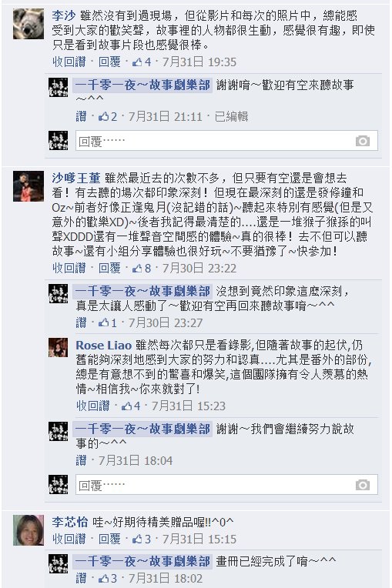Show edit history via 已編輯
This screenshot has height=588, width=392.
tap(232, 117)
